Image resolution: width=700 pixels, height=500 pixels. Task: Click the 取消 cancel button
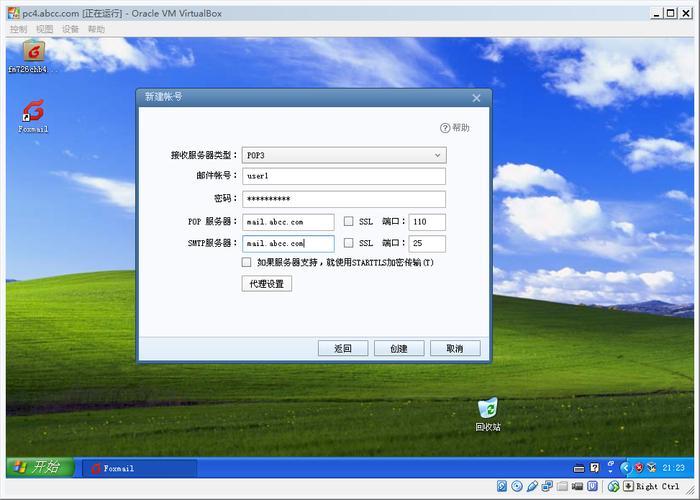point(455,348)
